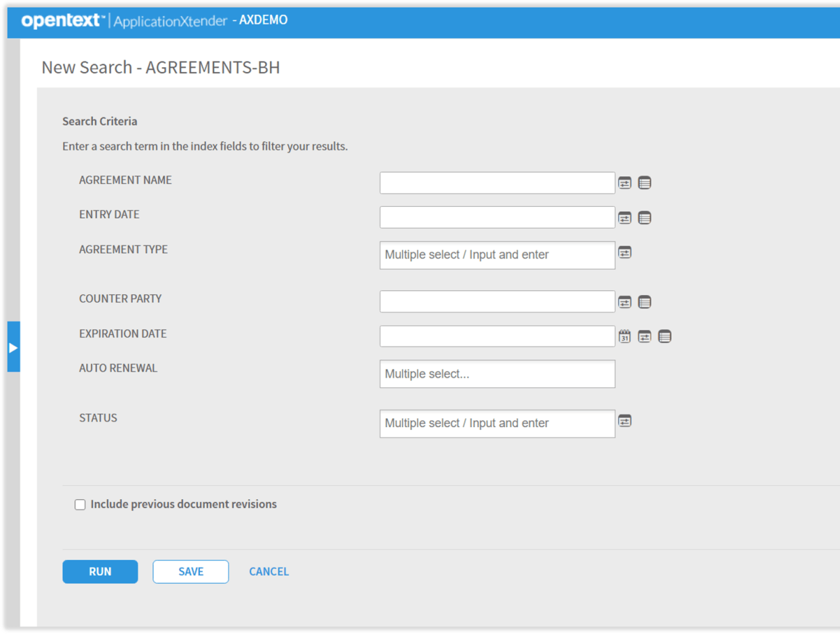Open the calendar picker for EXPIRATION DATE
Screen dimensions: 840x634
pos(624,336)
